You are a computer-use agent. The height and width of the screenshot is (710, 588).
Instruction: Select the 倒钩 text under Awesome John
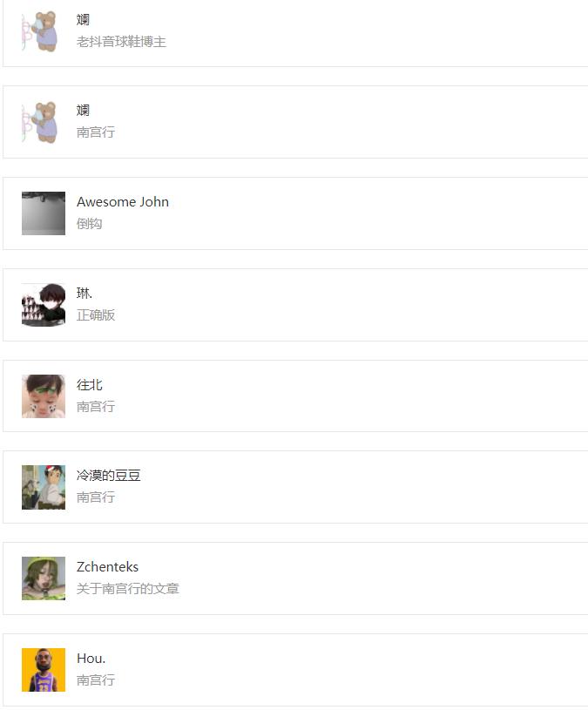(x=89, y=224)
